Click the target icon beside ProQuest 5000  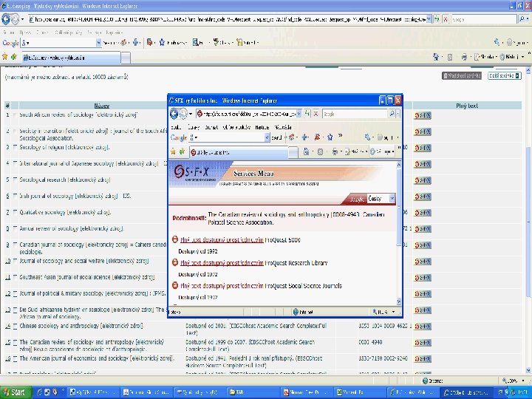pyautogui.click(x=175, y=239)
